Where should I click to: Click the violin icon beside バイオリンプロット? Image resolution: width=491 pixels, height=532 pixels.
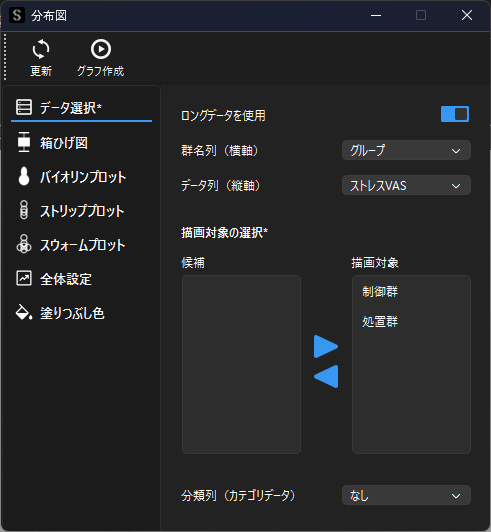[x=24, y=176]
